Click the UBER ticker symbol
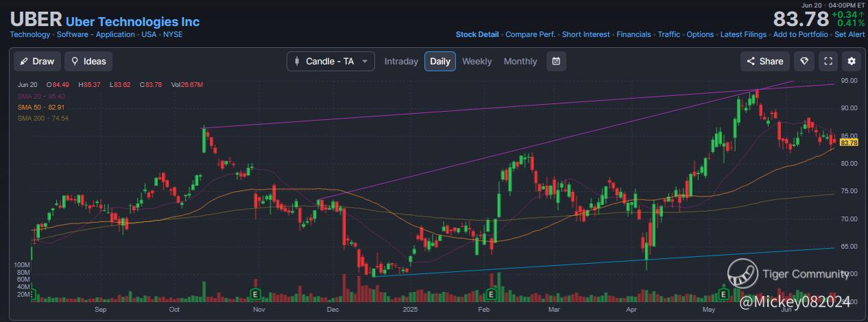Screen dimensions: 868x322 point(36,19)
